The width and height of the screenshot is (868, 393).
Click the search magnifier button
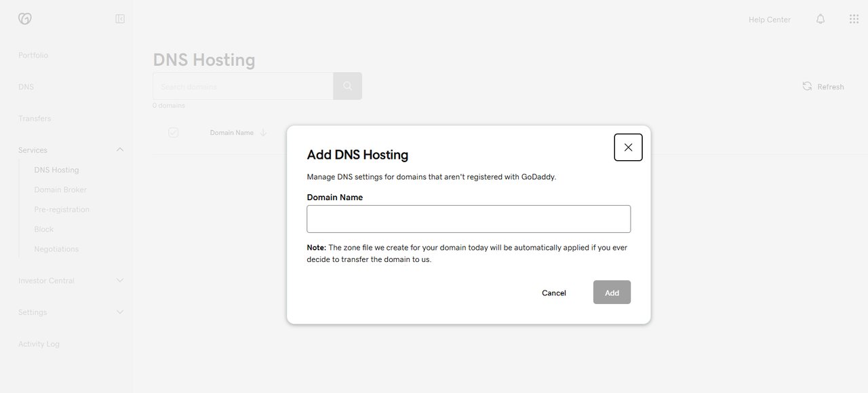pyautogui.click(x=347, y=86)
